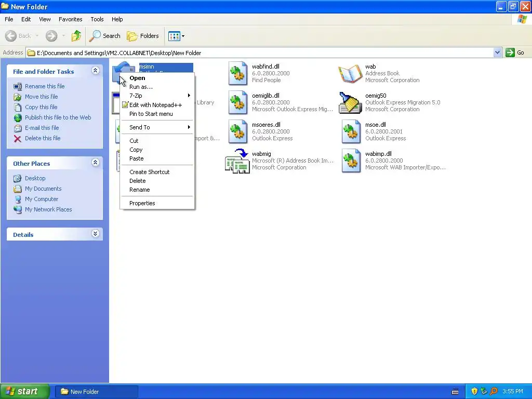
Task: Choose Run as... in the context menu
Action: pos(157,87)
